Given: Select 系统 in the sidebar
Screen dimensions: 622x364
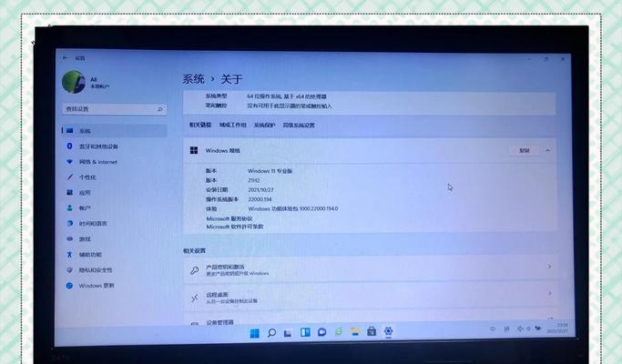Looking at the screenshot, I should 114,131.
